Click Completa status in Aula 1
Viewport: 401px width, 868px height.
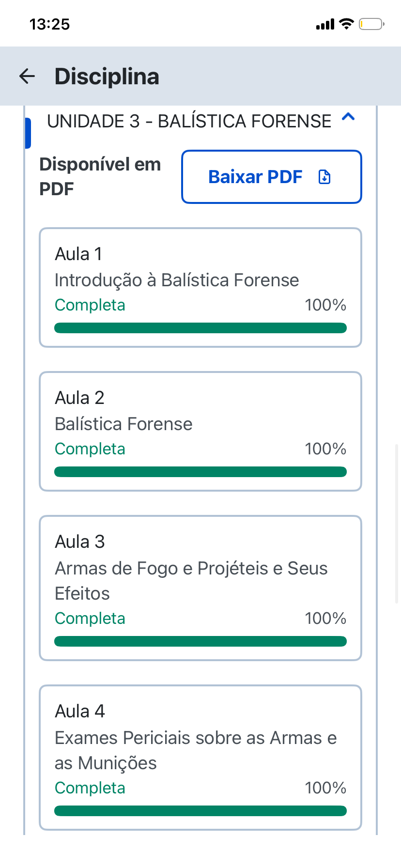(x=90, y=305)
